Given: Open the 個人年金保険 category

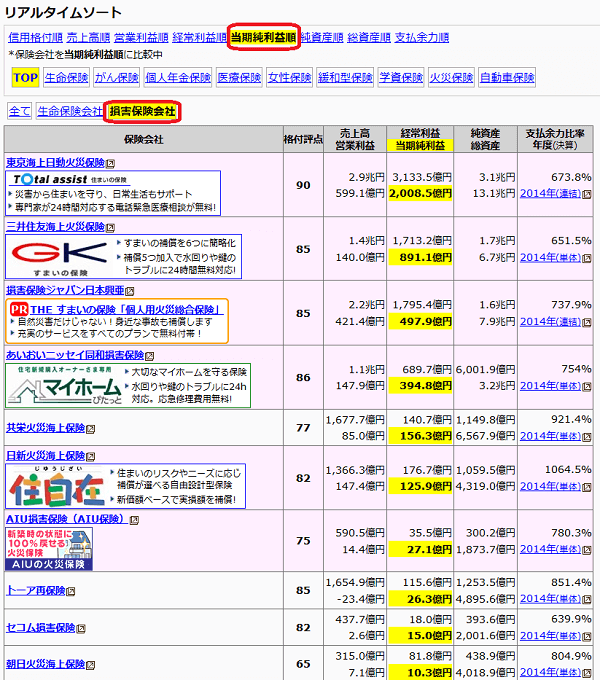Looking at the screenshot, I should click(178, 78).
